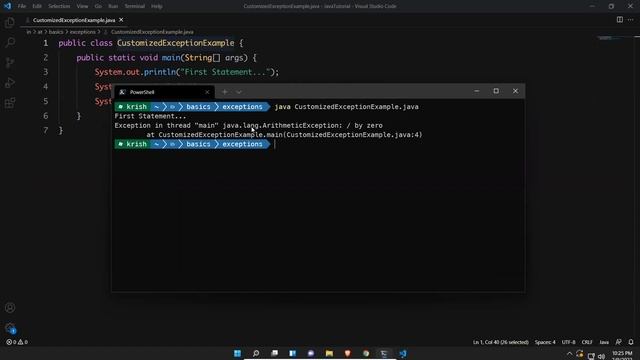
Task: Open errors and warnings status item
Action: [x=17, y=342]
